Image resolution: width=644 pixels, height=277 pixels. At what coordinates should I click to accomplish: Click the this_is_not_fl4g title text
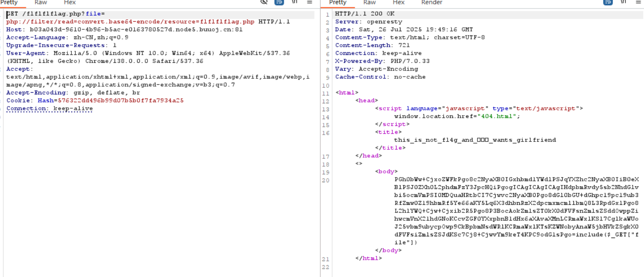[475, 140]
